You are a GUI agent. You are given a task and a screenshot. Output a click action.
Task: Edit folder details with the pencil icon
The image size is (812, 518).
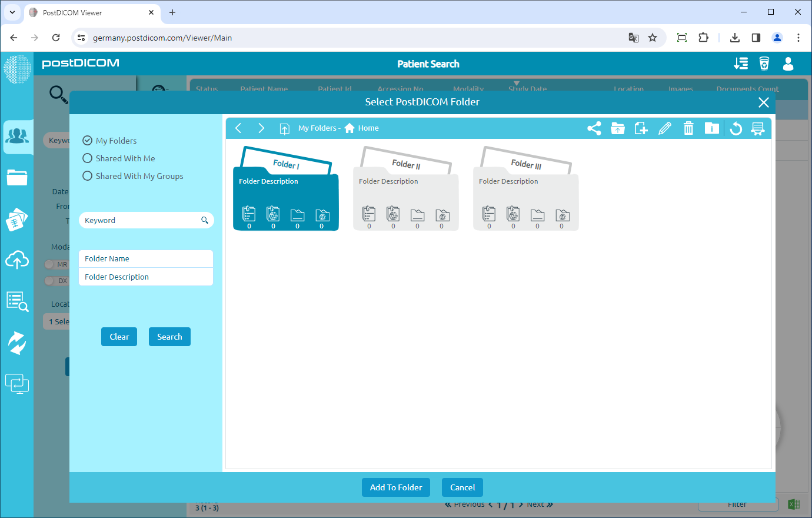(665, 128)
